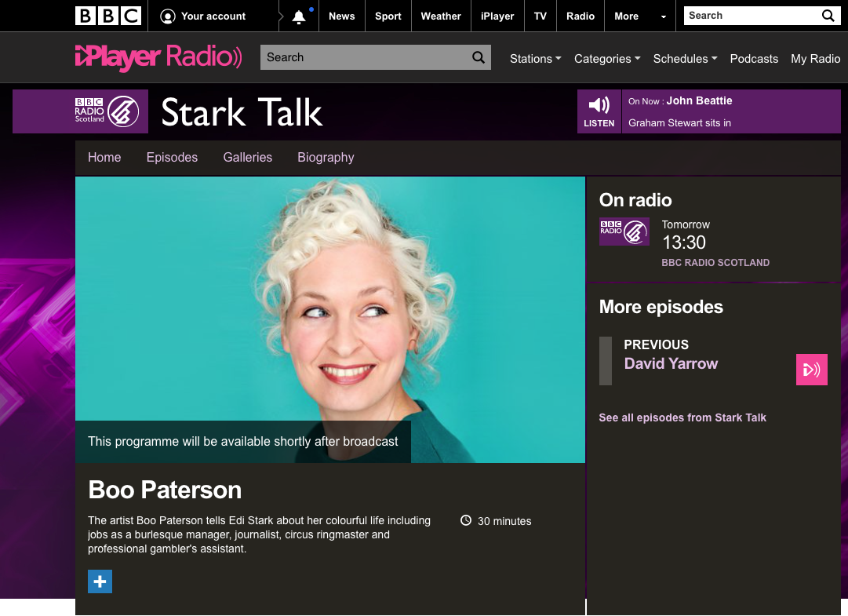Click the Listen speaker icon
848x616 pixels.
coord(599,105)
